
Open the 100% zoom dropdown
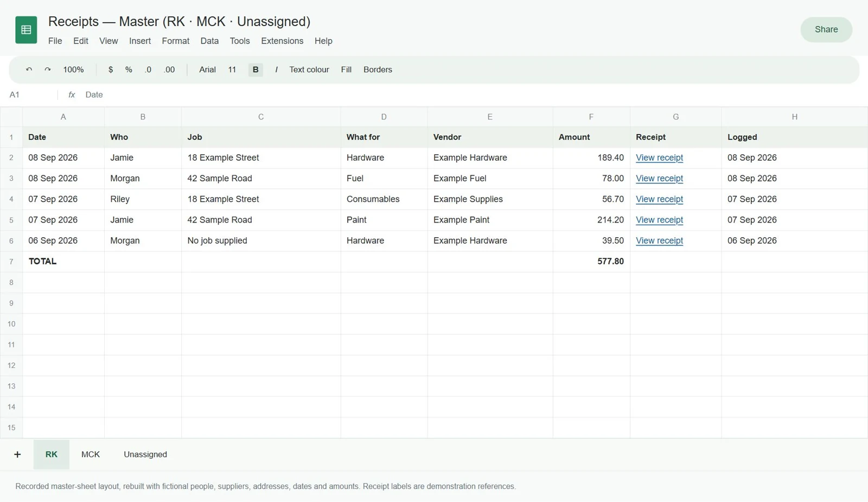(73, 69)
